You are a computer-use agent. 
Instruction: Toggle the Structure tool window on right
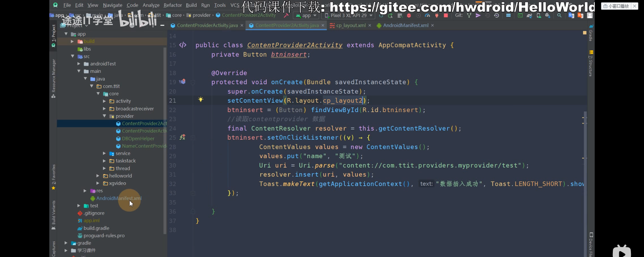click(x=591, y=64)
